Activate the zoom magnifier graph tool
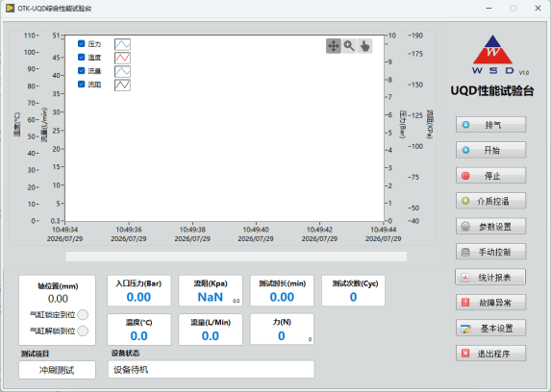 click(349, 46)
